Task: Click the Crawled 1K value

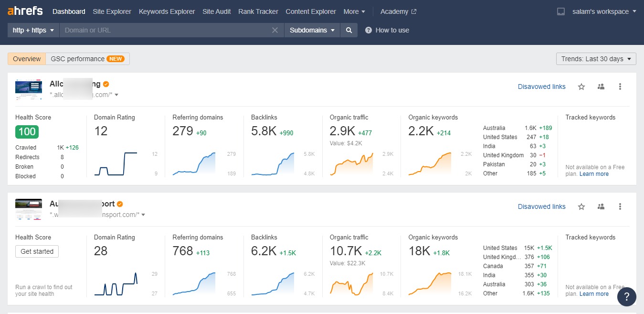Action: click(60, 148)
